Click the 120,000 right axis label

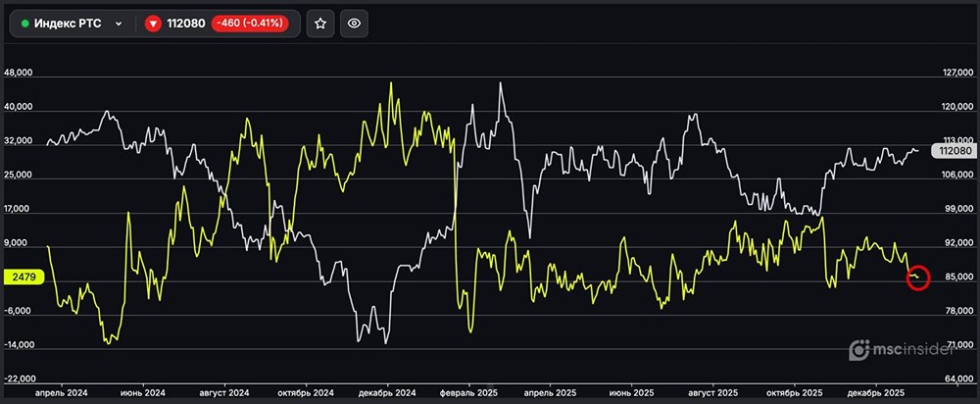tap(956, 107)
